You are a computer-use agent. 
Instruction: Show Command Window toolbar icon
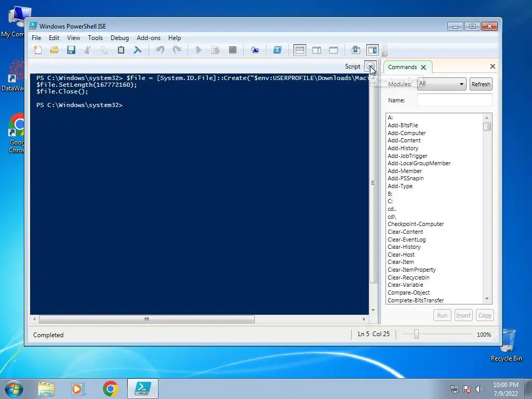[355, 50]
